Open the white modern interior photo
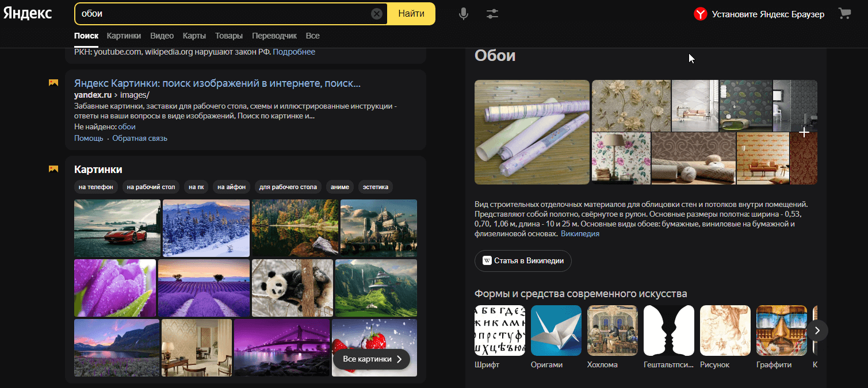The width and height of the screenshot is (868, 388). 695,105
